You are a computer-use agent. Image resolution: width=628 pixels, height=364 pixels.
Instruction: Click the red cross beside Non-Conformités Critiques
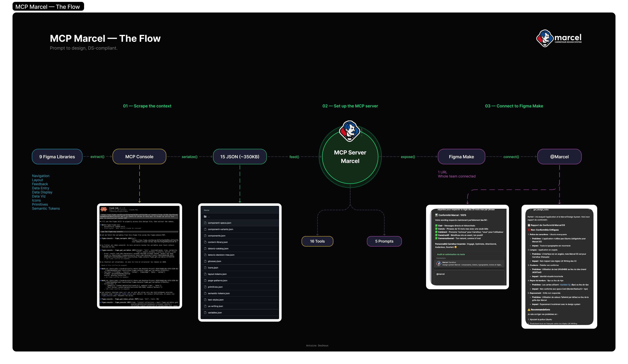tap(529, 230)
